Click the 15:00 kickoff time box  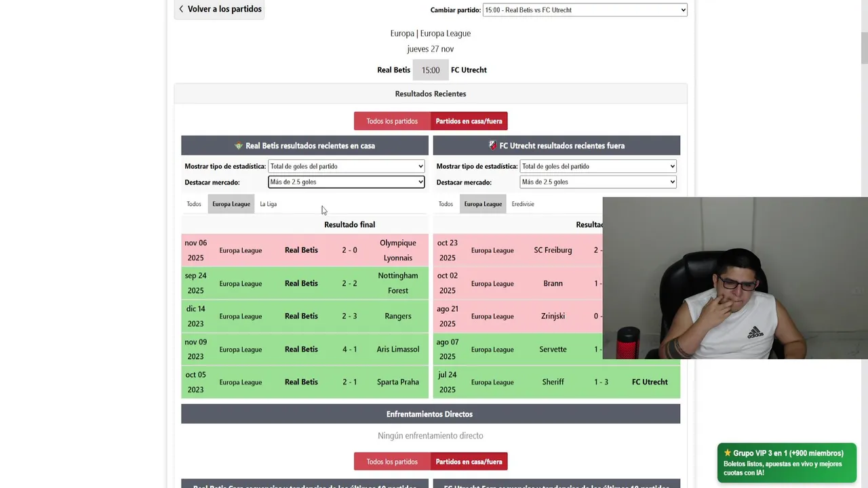click(431, 70)
